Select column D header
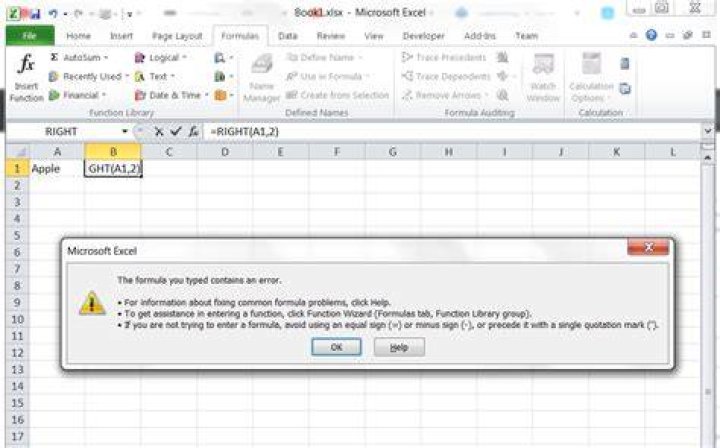This screenshot has height=448, width=720. coord(225,151)
